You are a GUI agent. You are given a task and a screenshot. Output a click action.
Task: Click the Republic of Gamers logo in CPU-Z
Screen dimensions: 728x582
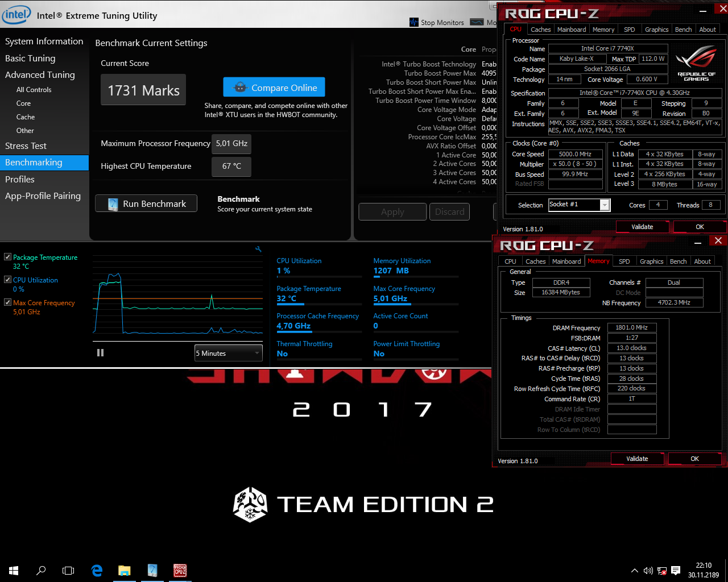pyautogui.click(x=696, y=63)
